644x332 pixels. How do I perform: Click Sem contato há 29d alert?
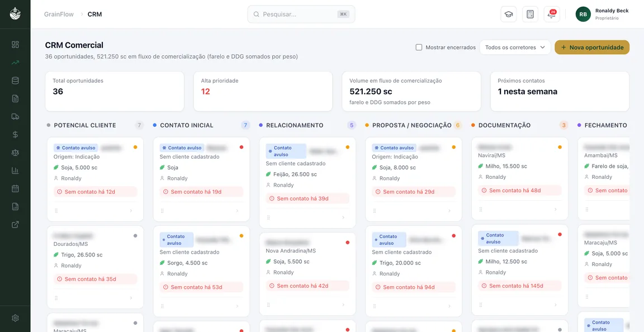[414, 192]
